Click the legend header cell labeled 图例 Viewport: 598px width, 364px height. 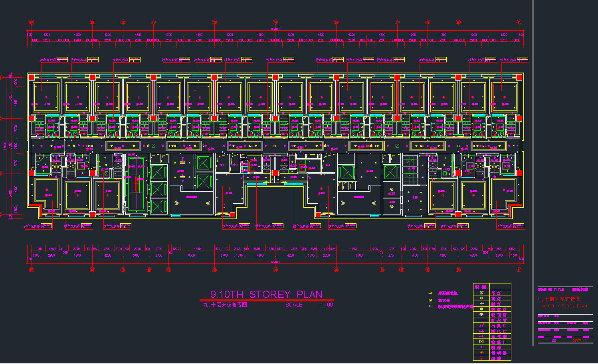click(481, 287)
